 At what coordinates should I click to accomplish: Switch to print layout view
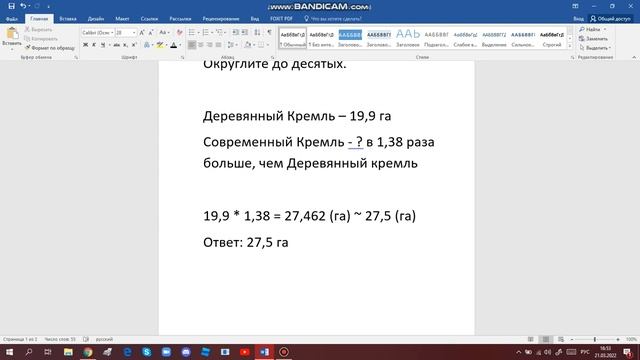(546, 340)
